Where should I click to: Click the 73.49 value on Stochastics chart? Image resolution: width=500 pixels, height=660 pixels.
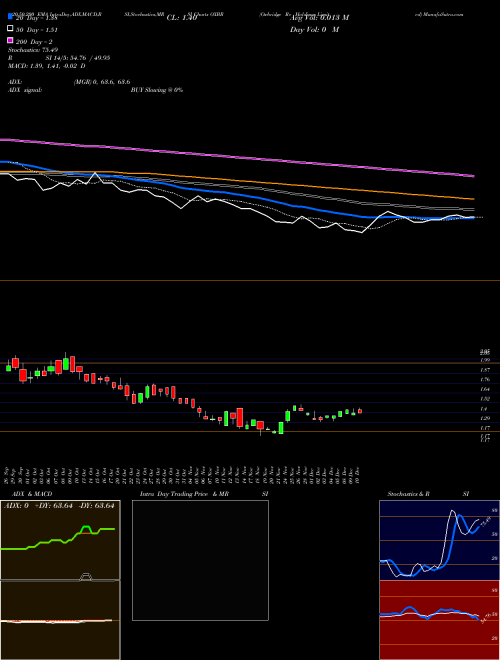485,522
